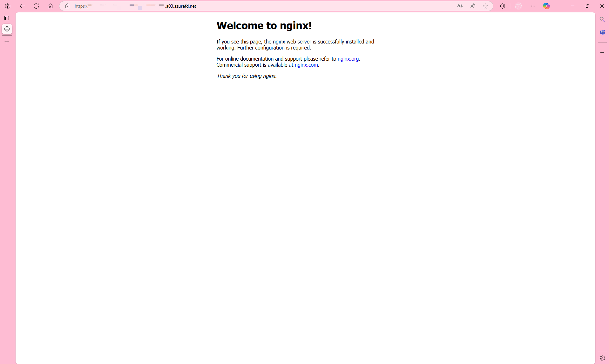Start Read aloud for this page
The image size is (609, 364).
click(x=472, y=6)
